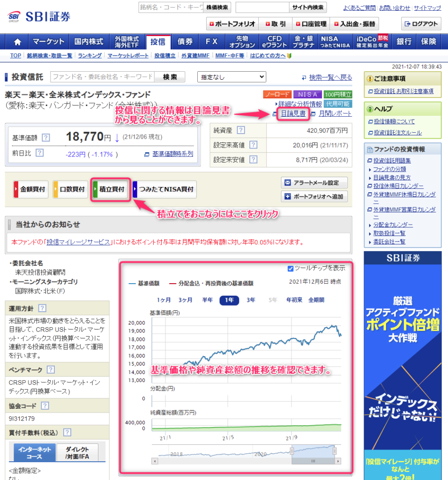Viewport: 448px width, 480px height.
Task: Open the マーケット menu
Action: point(48,42)
